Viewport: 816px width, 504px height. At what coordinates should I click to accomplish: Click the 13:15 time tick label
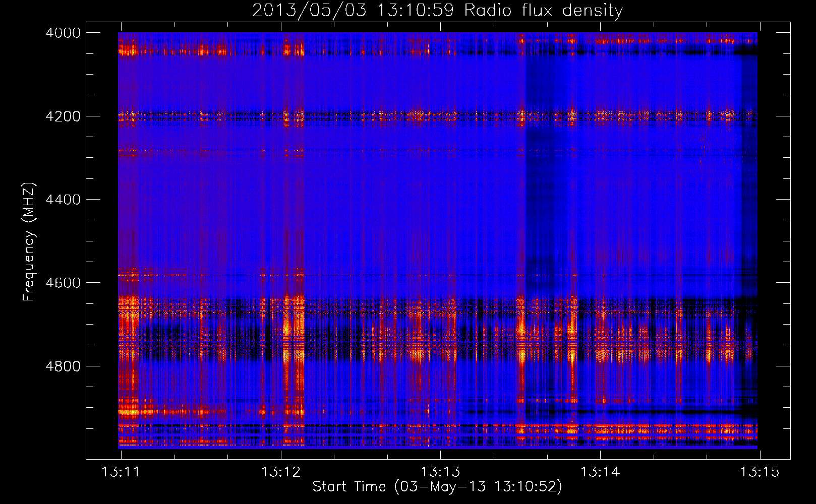coord(760,472)
